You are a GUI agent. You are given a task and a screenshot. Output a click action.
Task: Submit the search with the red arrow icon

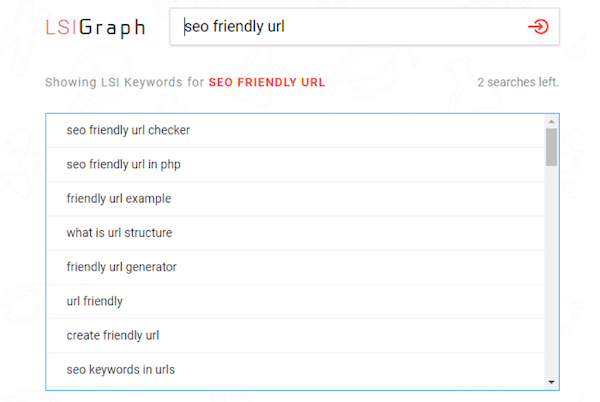click(538, 28)
